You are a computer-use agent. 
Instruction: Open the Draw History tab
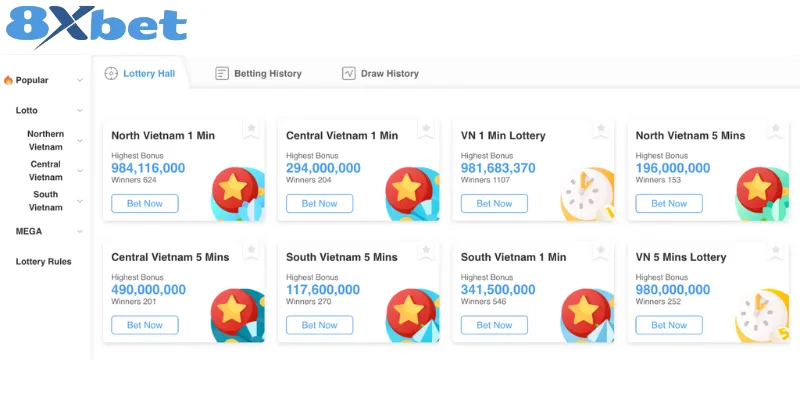[389, 74]
